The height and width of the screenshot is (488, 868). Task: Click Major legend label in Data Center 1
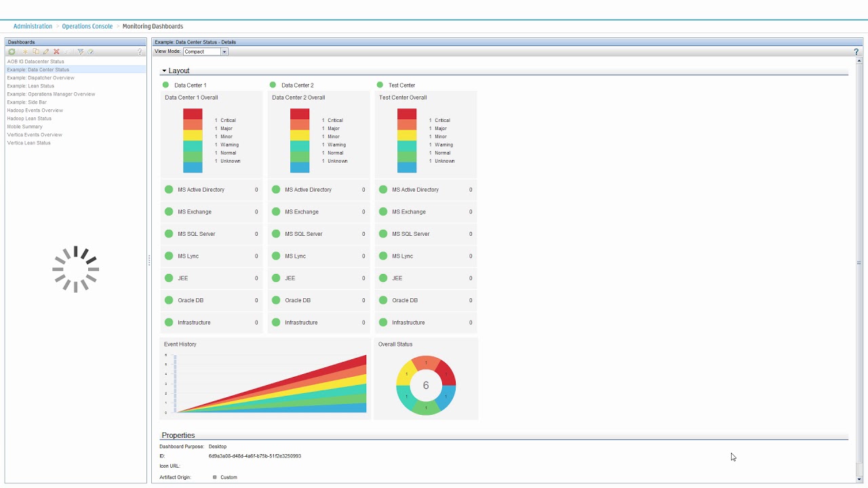227,129
